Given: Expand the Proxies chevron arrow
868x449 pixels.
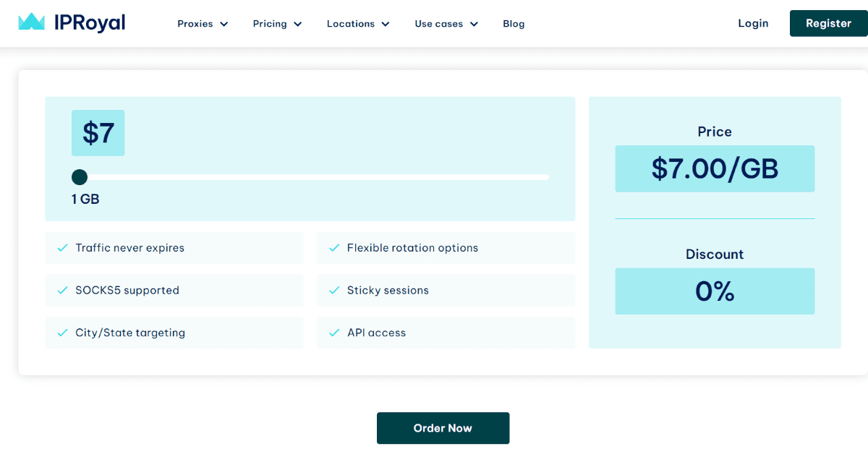Looking at the screenshot, I should (224, 24).
